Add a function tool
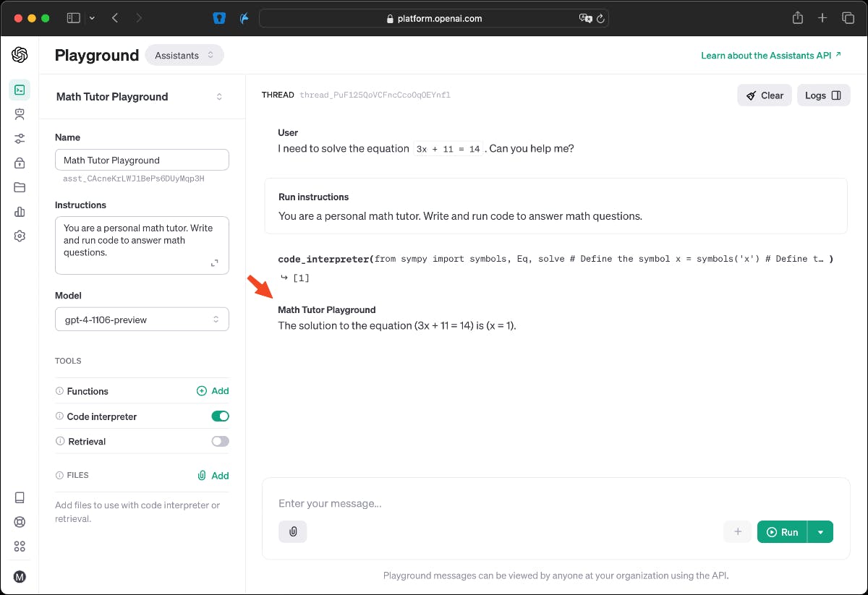Image resolution: width=868 pixels, height=595 pixels. click(x=213, y=391)
